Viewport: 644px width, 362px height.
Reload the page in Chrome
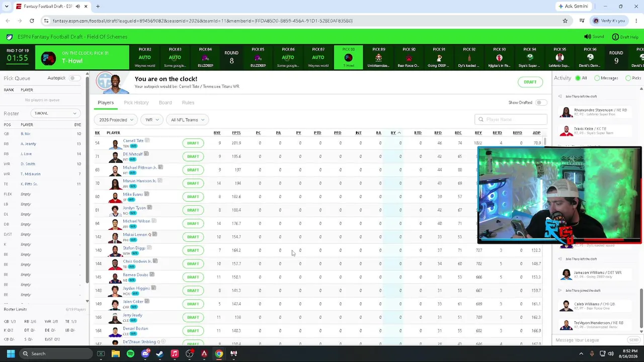coord(32,21)
